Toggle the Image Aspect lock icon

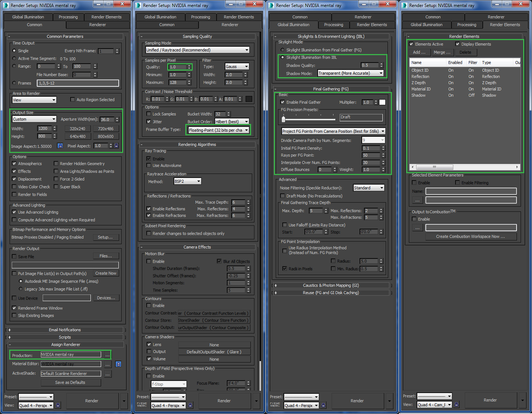[60, 146]
